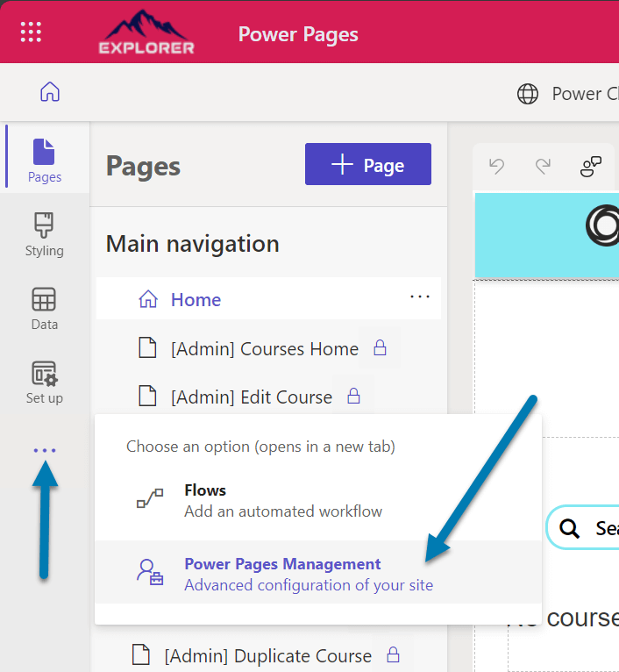Click the Undo arrow in editor toolbar

coord(497,167)
